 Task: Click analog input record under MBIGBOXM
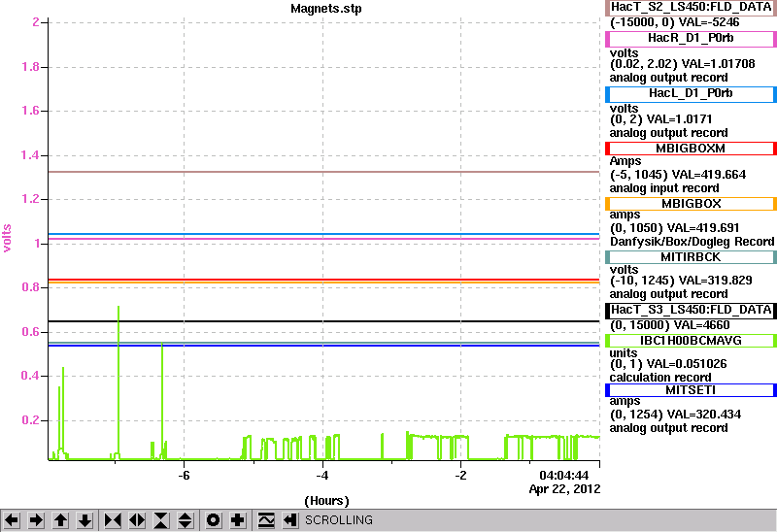(x=664, y=188)
